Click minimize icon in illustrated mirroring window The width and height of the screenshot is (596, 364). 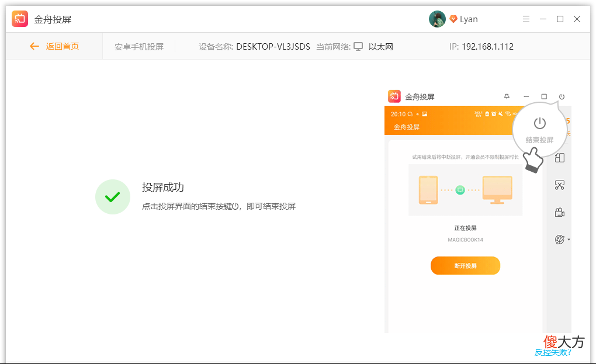(x=526, y=96)
